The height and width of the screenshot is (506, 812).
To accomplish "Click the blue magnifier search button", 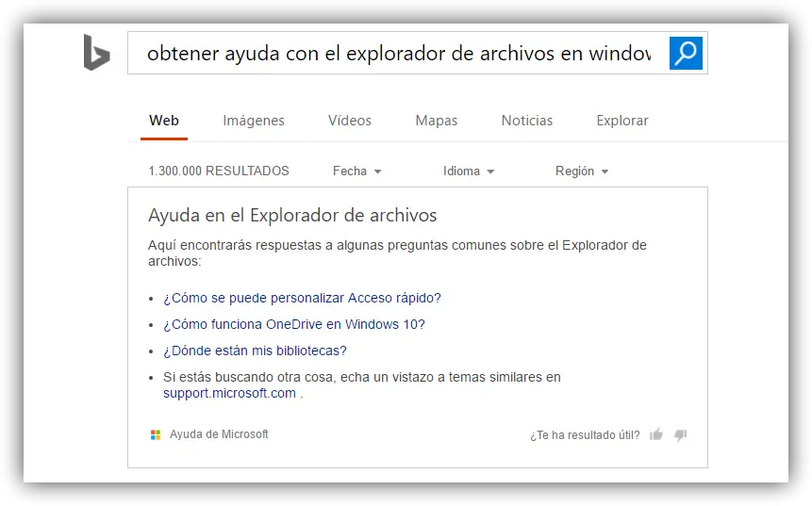I will [x=686, y=53].
